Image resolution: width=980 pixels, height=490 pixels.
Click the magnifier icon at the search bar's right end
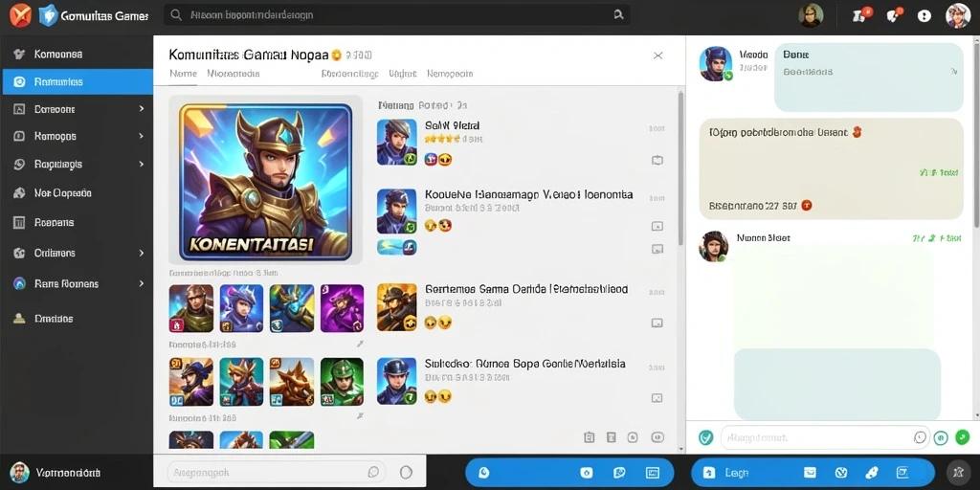coord(619,15)
